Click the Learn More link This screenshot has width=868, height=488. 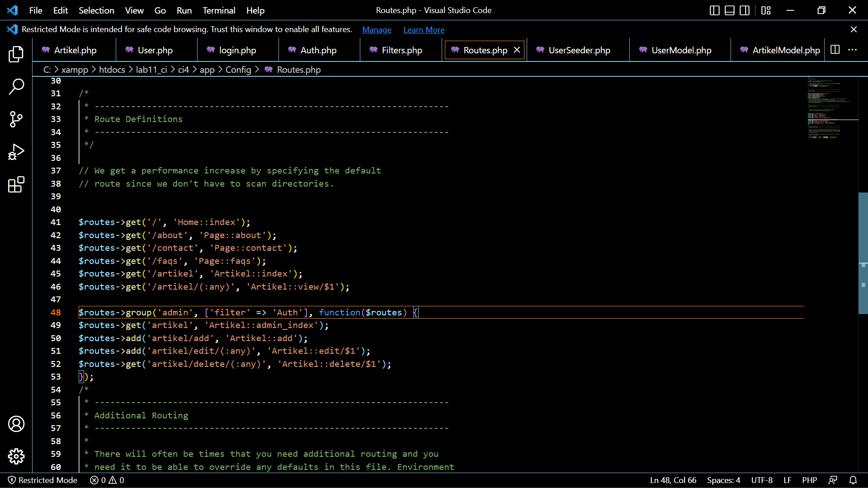pyautogui.click(x=424, y=29)
